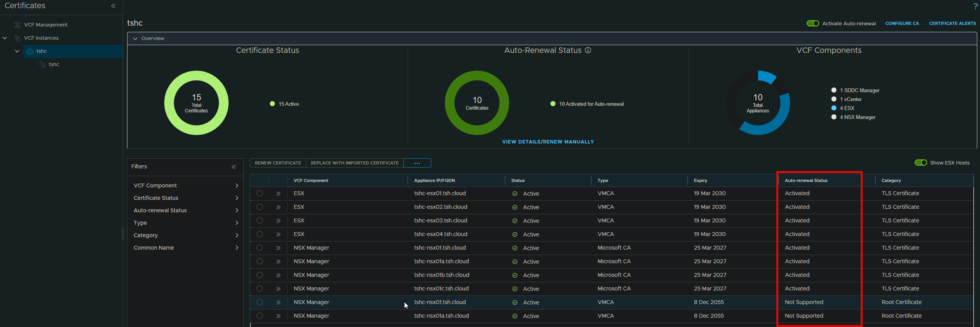
Task: Collapse the Overview section
Action: 135,38
